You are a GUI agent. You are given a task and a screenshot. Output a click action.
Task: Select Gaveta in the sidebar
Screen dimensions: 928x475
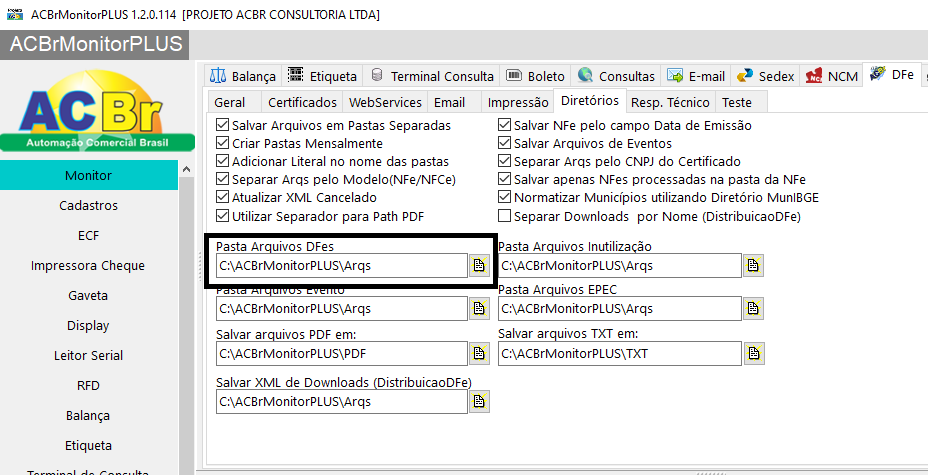coord(89,295)
